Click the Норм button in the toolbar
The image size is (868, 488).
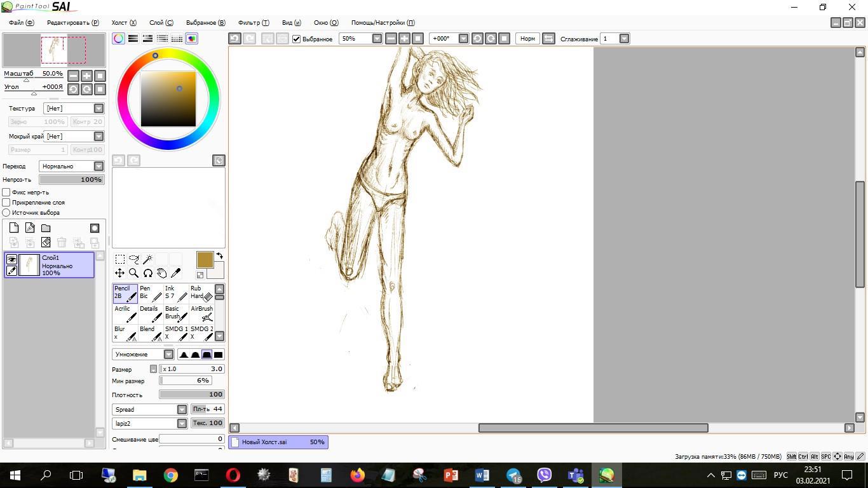point(527,39)
